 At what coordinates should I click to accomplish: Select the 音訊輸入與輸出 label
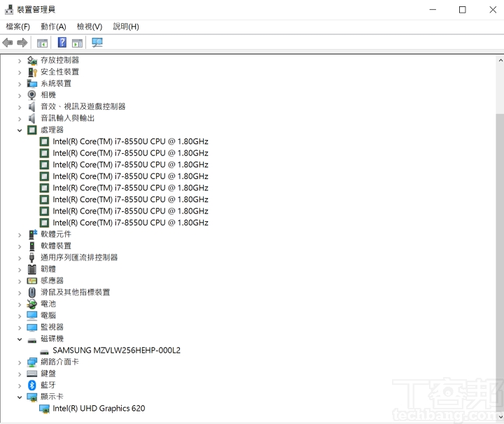pyautogui.click(x=67, y=118)
